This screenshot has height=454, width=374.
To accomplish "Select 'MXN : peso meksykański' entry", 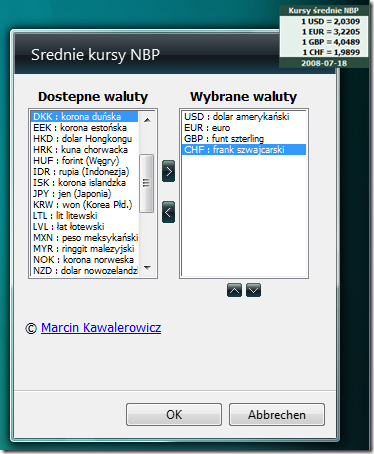I will (x=84, y=237).
